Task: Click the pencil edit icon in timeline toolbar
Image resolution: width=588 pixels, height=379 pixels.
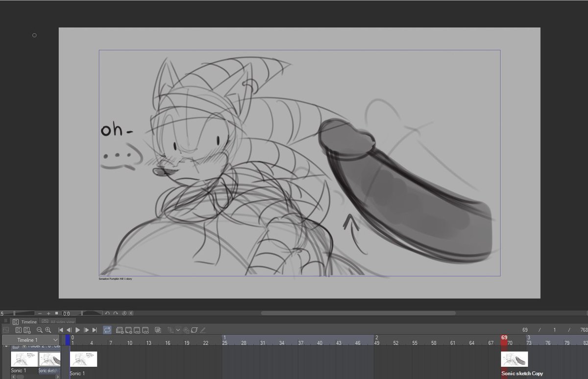Action: coord(203,330)
